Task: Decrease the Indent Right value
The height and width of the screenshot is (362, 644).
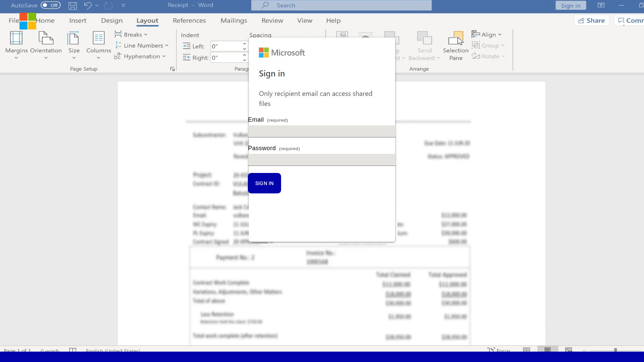Action: (245, 60)
